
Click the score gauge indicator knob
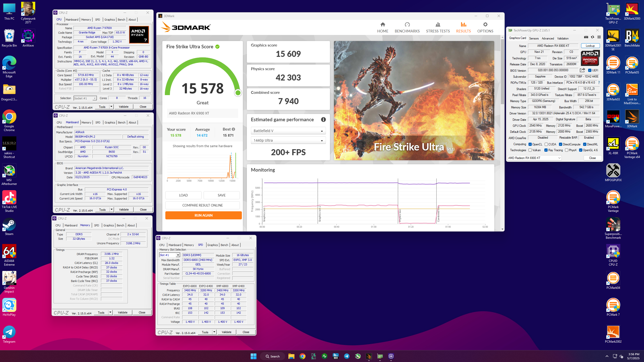(238, 93)
